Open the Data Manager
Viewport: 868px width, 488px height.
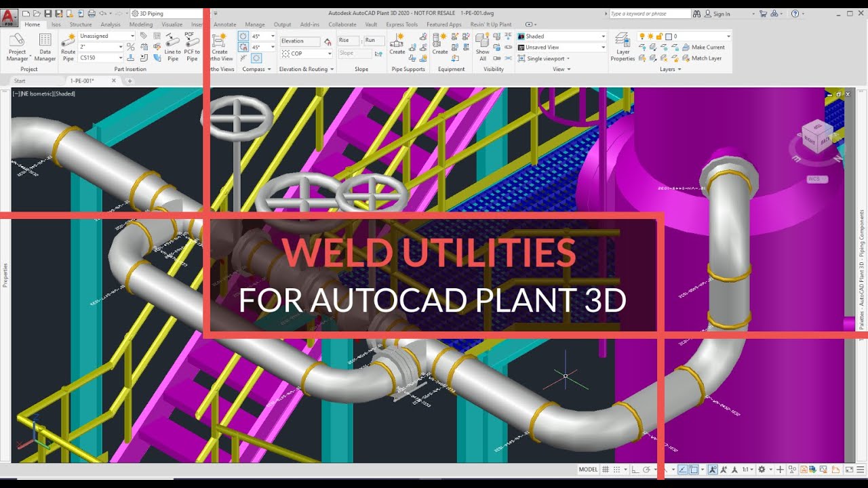[45, 47]
